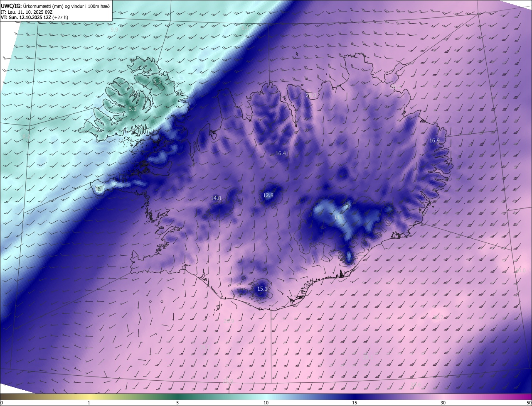
Task: Select the 'IT: Lau. 11. 10. 2025 09Z' line
Action: tap(27, 12)
